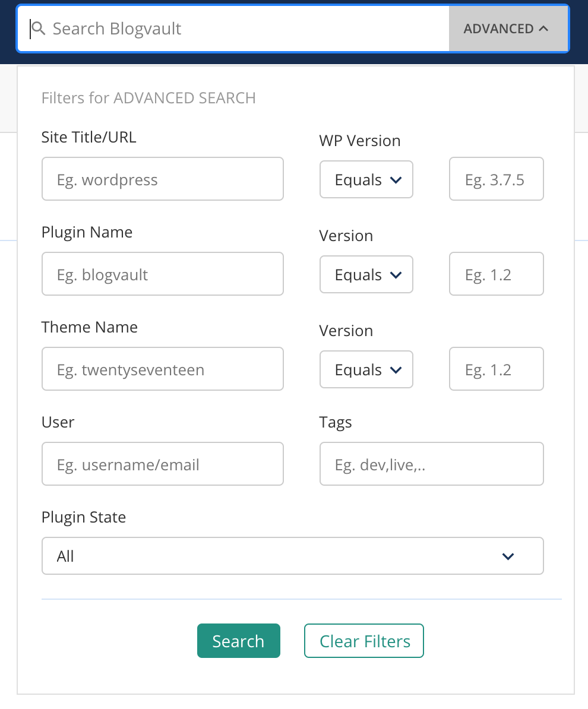Click the magnifier icon in search bar

click(x=39, y=29)
